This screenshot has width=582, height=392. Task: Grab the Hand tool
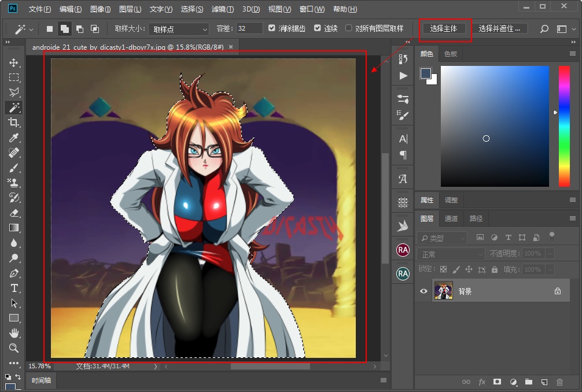(x=14, y=332)
